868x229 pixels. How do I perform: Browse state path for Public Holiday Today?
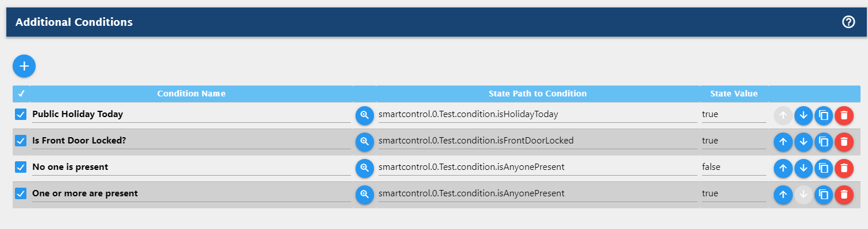point(364,115)
